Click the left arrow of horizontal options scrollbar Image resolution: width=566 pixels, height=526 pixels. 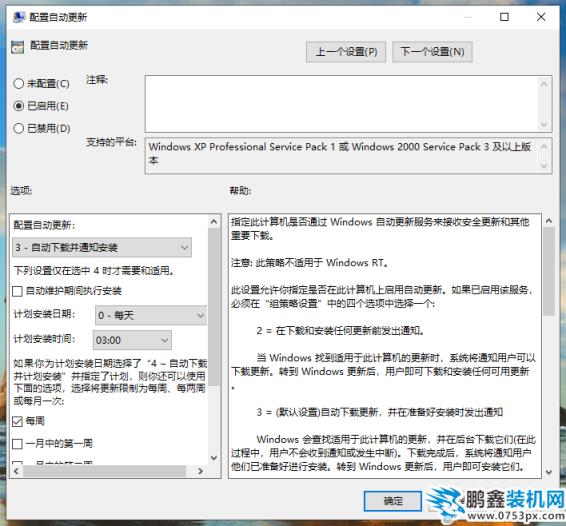pos(16,471)
